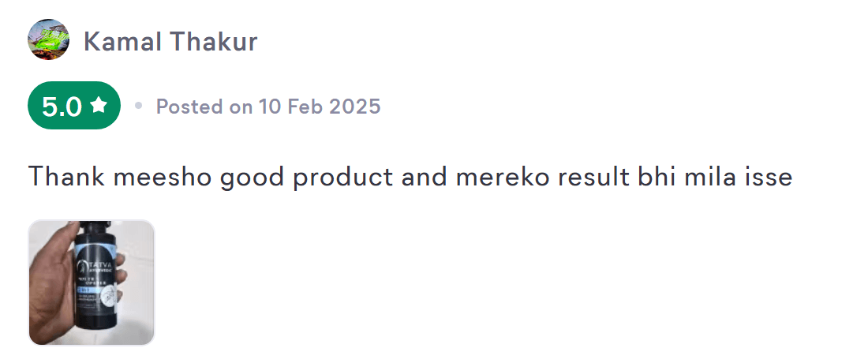Click the grey dot separator before the date
The width and height of the screenshot is (868, 363).
138,105
